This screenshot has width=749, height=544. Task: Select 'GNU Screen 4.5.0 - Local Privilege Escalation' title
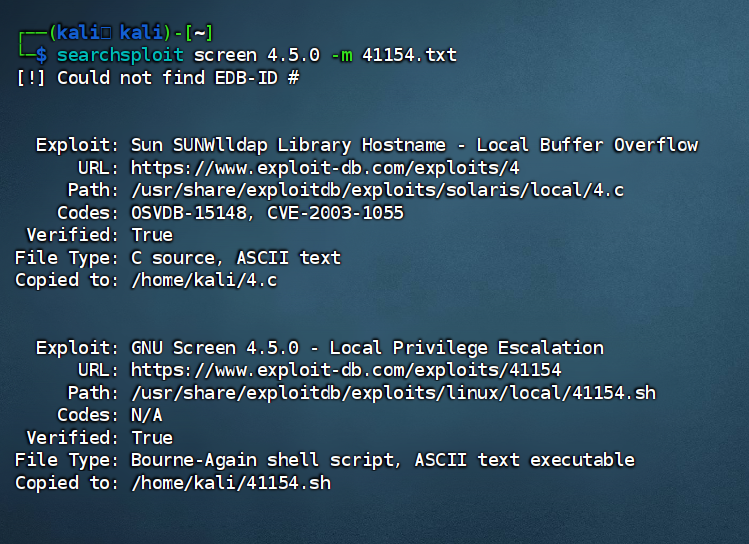coord(367,348)
